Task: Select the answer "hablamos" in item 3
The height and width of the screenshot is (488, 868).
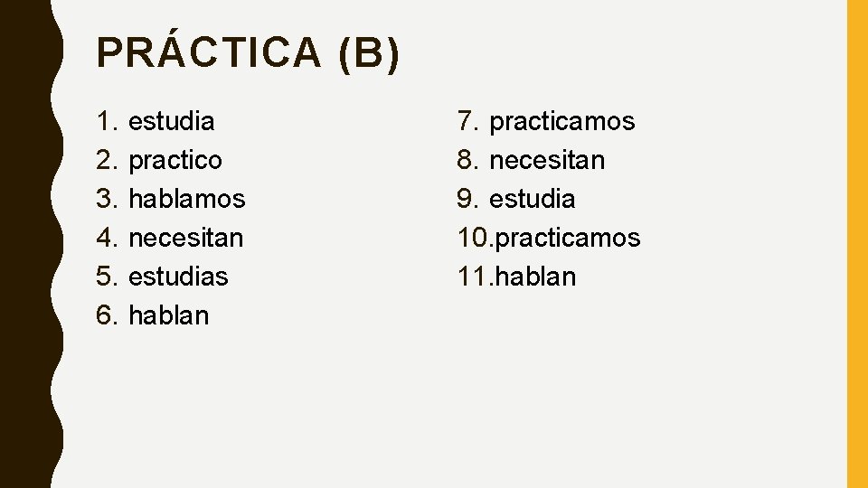Action: pos(187,199)
